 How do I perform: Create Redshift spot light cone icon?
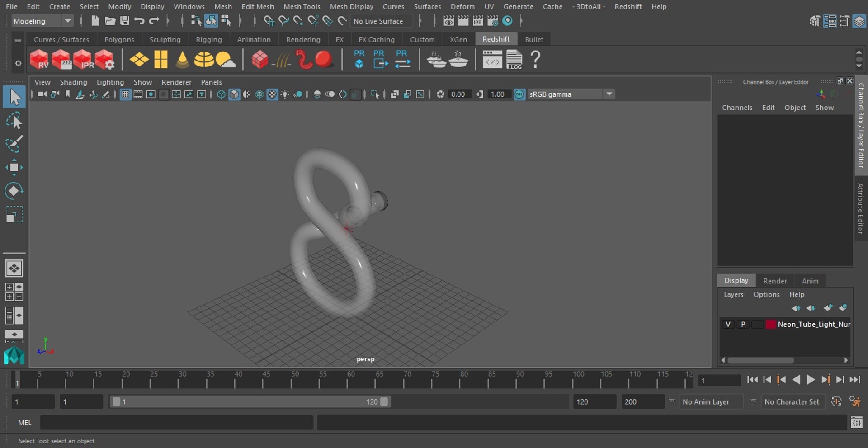(182, 60)
